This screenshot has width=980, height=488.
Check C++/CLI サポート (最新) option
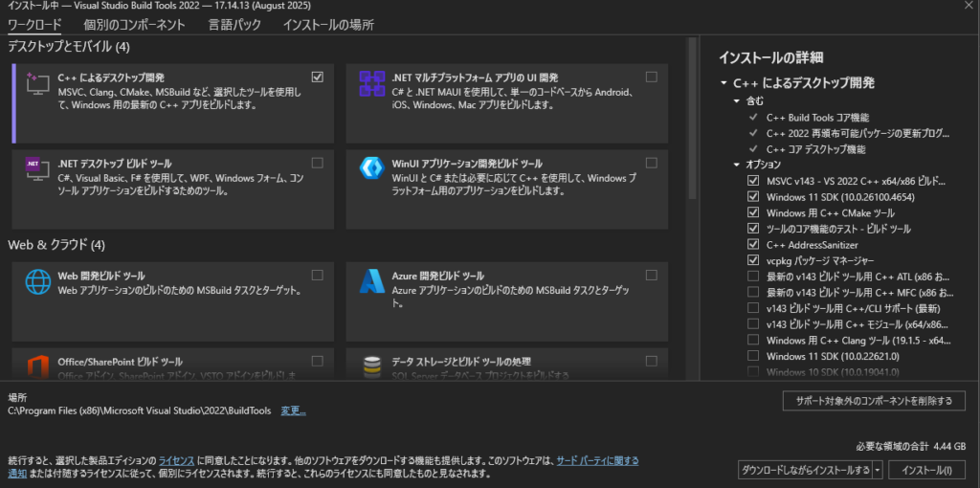click(753, 308)
